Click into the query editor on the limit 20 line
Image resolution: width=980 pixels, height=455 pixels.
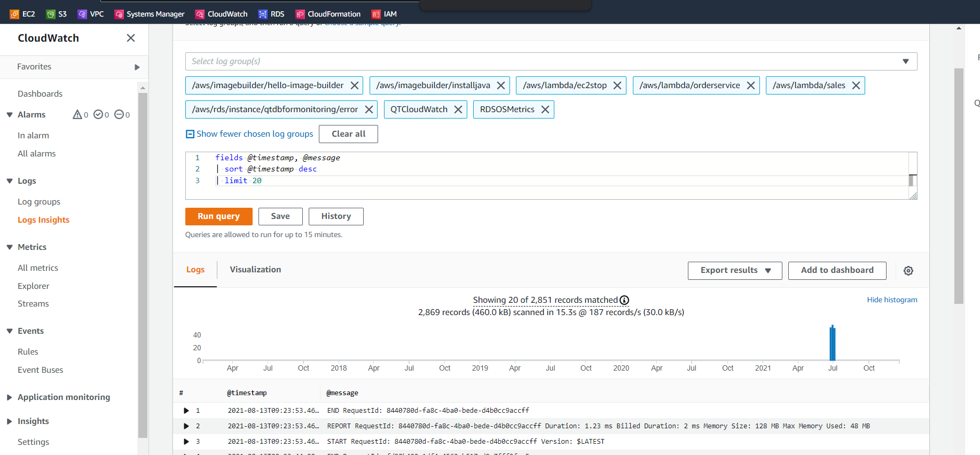561,181
